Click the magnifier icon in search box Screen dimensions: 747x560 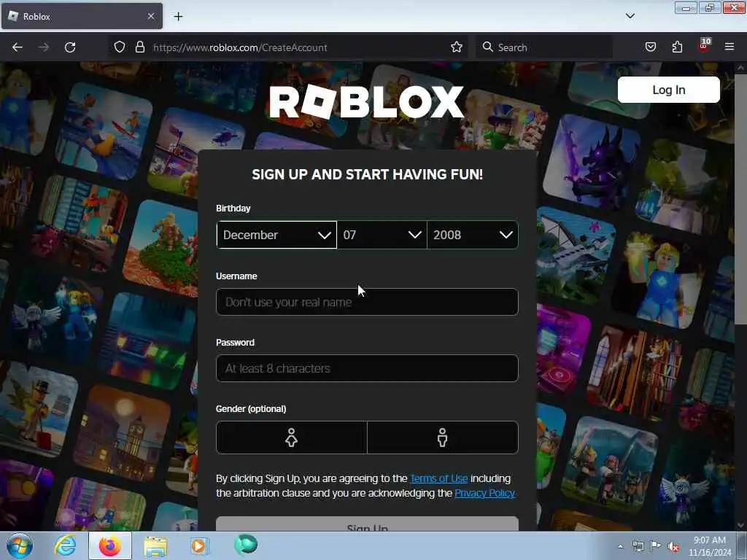pos(487,47)
